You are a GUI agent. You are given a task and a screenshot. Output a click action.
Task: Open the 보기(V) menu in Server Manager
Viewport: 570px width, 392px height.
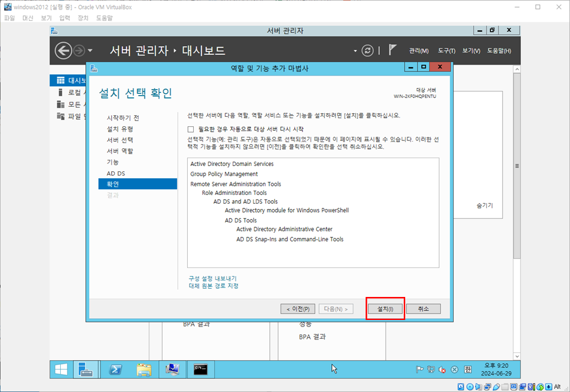471,51
